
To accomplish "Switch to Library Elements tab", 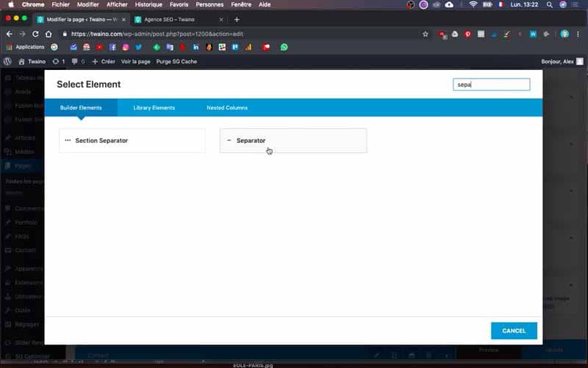I will (154, 107).
